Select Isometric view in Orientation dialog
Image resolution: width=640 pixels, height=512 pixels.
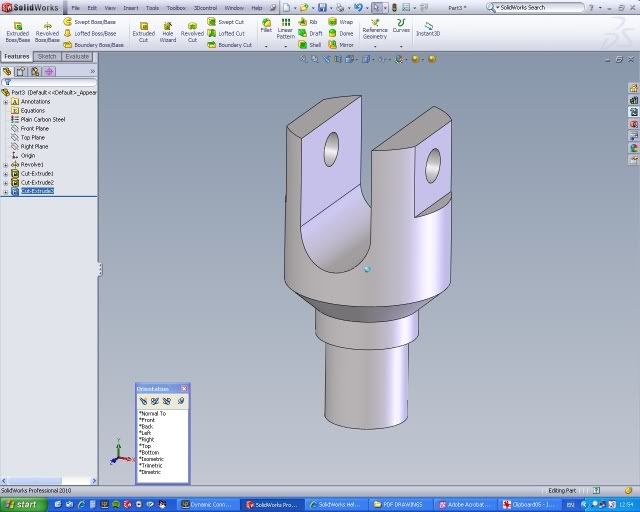point(151,459)
